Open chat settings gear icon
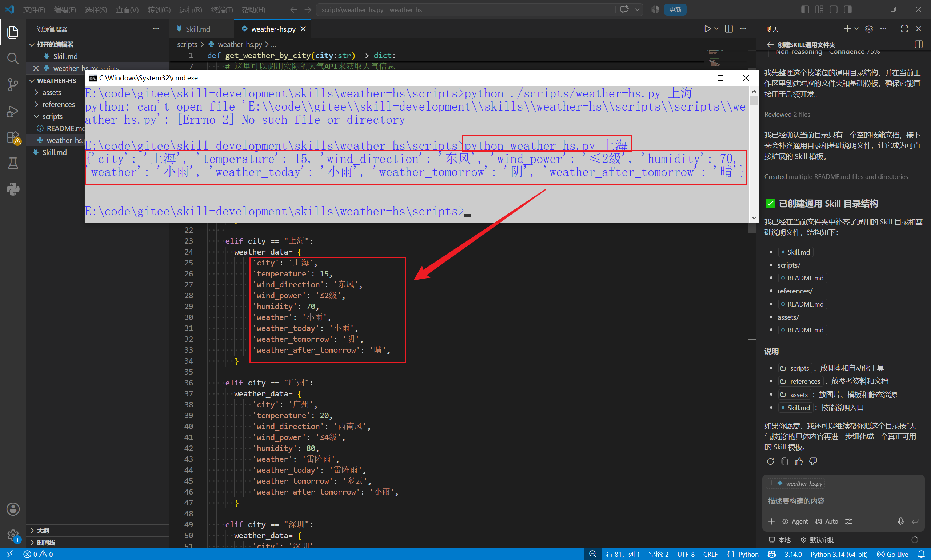Image resolution: width=931 pixels, height=560 pixels. [x=869, y=29]
